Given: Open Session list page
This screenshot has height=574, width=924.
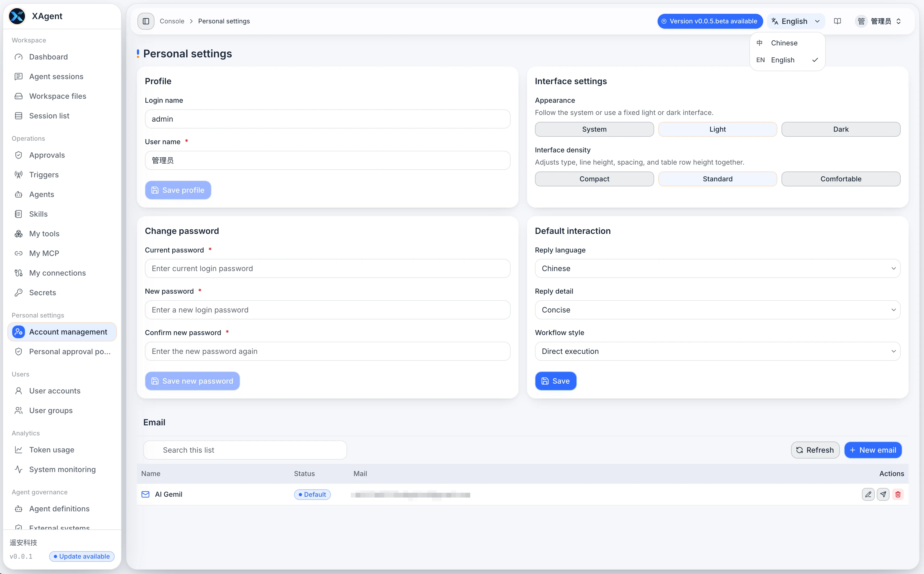Looking at the screenshot, I should [62, 116].
